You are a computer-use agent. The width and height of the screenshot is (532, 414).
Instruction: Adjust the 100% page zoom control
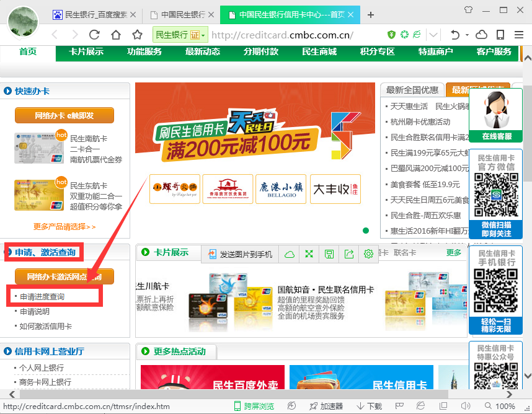pos(500,406)
